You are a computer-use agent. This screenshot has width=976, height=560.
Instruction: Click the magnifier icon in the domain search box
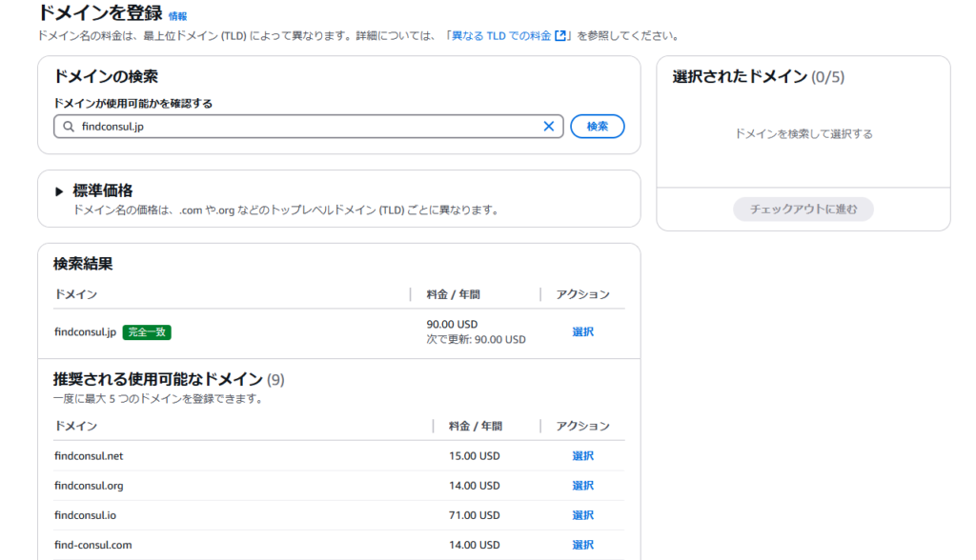tap(68, 127)
